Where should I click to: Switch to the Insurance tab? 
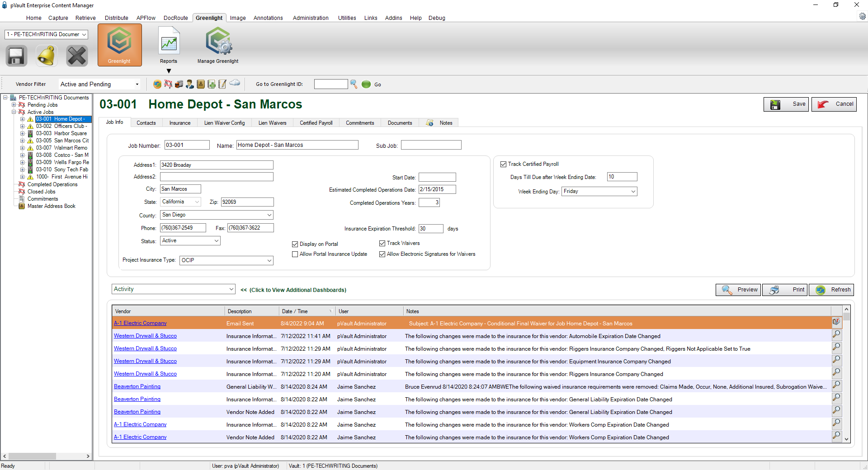pyautogui.click(x=180, y=123)
